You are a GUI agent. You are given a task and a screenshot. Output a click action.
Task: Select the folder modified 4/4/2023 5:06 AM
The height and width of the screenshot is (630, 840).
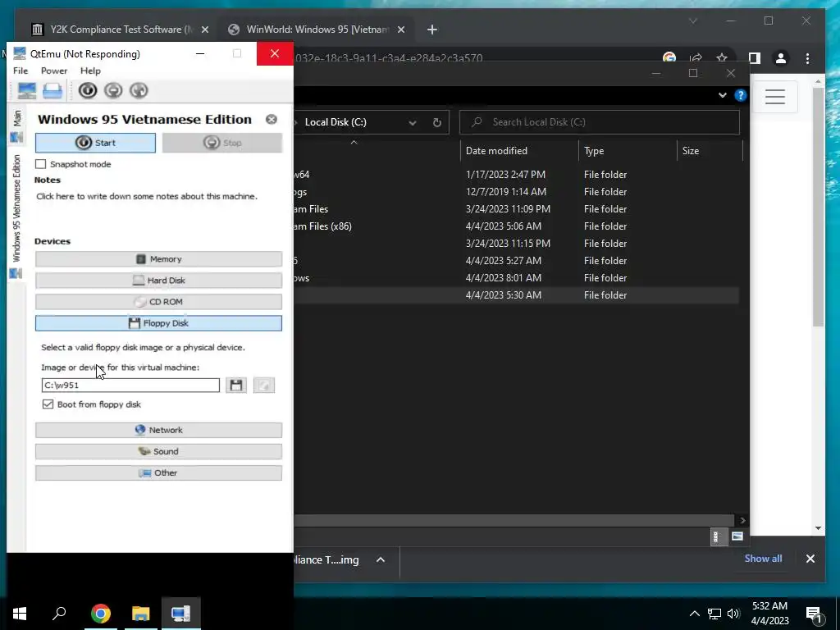(517, 226)
